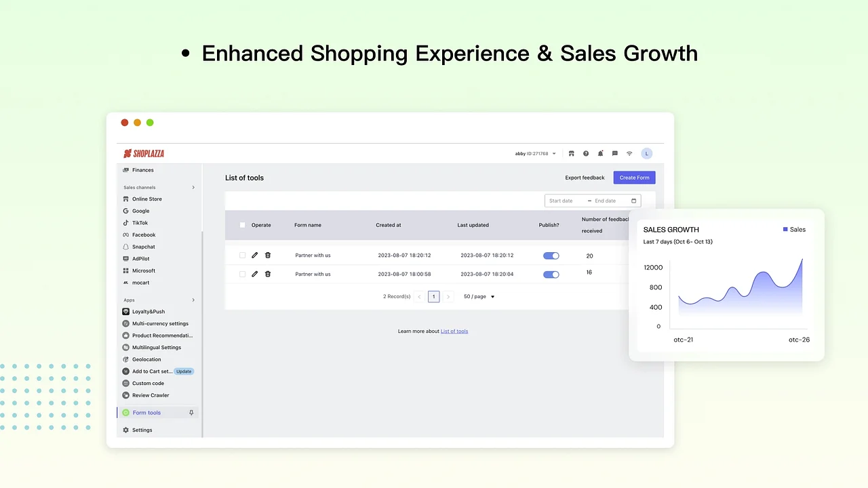Click the Create Form button

(x=634, y=178)
